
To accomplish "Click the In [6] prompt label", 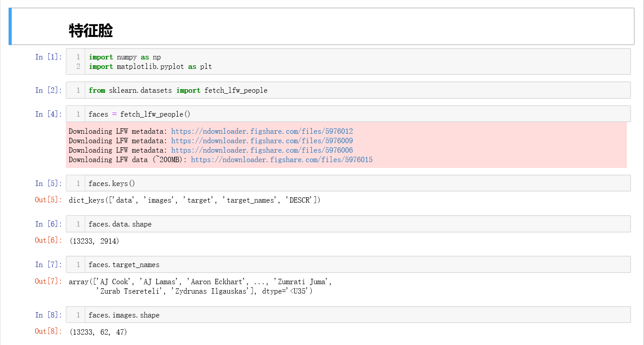I will click(x=49, y=224).
